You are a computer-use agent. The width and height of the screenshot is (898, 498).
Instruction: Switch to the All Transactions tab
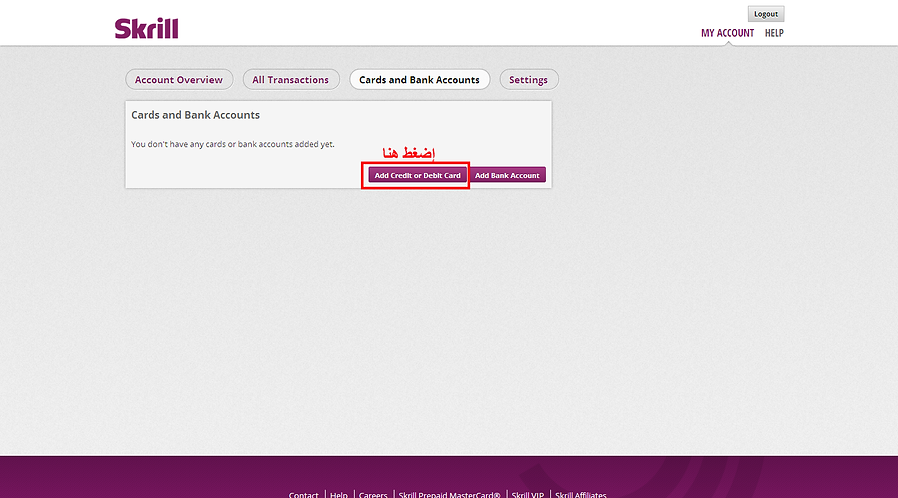(291, 80)
